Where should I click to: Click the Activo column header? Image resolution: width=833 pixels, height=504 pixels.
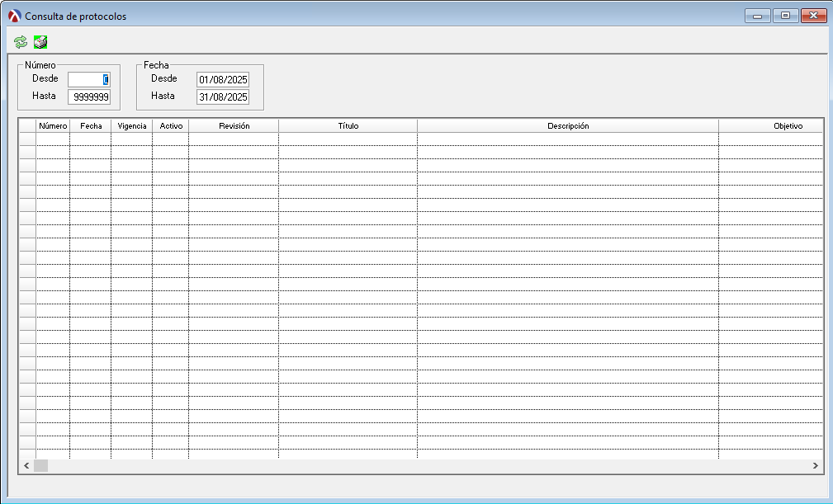tap(171, 126)
